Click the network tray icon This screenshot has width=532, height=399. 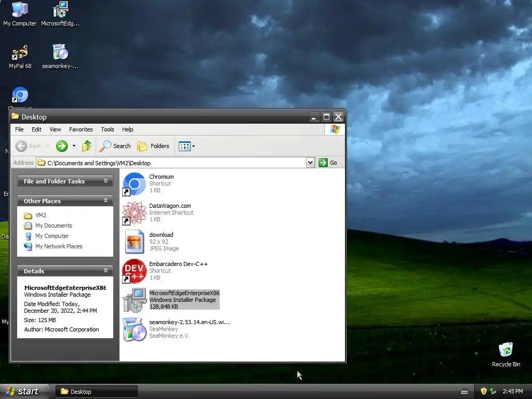click(494, 391)
